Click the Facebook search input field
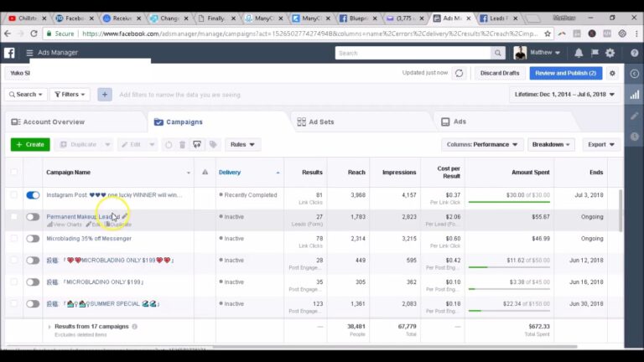 pyautogui.click(x=413, y=53)
